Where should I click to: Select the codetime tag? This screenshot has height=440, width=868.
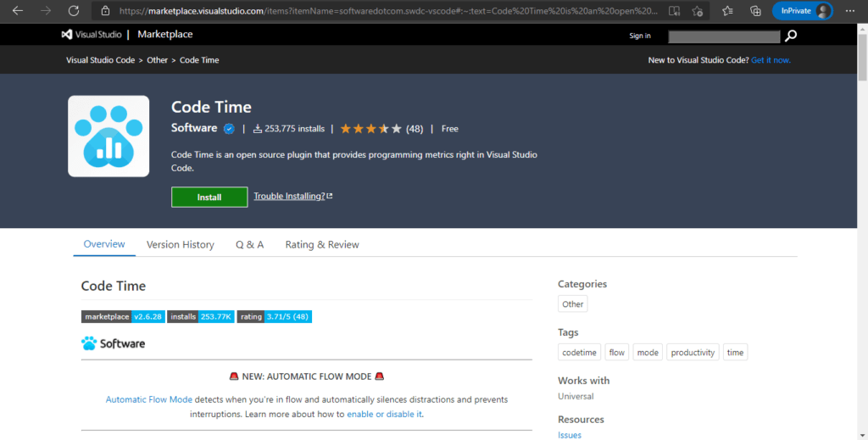tap(579, 352)
